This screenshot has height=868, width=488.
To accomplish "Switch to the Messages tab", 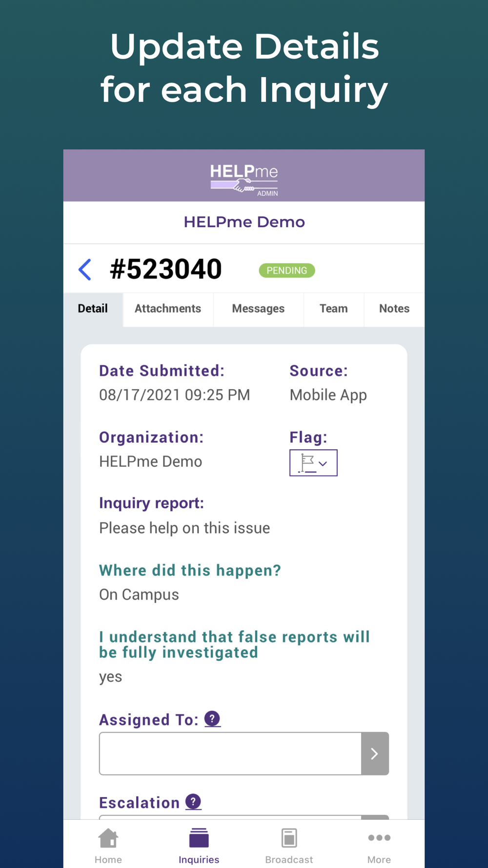I will click(258, 309).
